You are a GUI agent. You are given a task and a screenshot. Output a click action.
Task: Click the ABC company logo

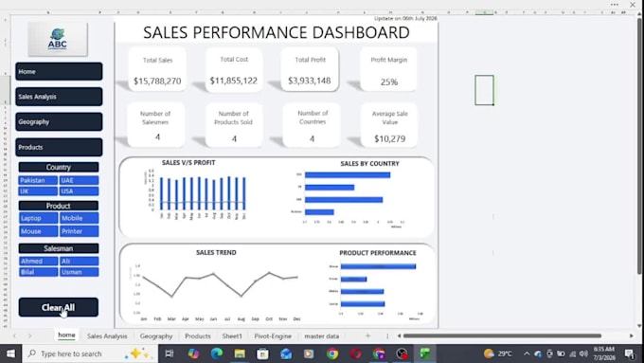click(58, 40)
